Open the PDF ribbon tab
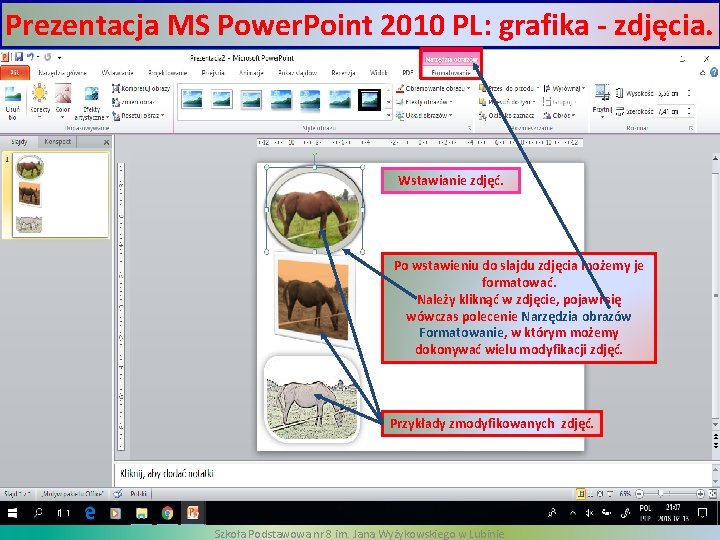This screenshot has height=540, width=720. [408, 73]
